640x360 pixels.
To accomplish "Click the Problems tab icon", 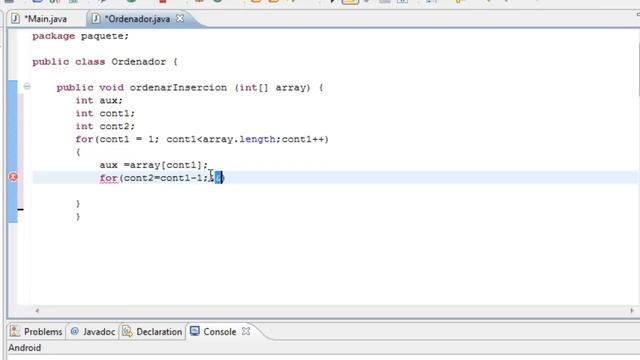I will coord(15,331).
